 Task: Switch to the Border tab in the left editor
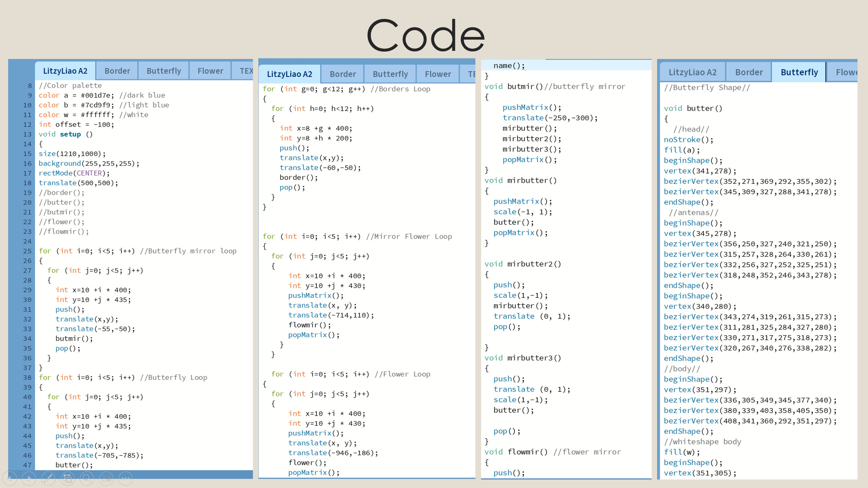point(117,70)
